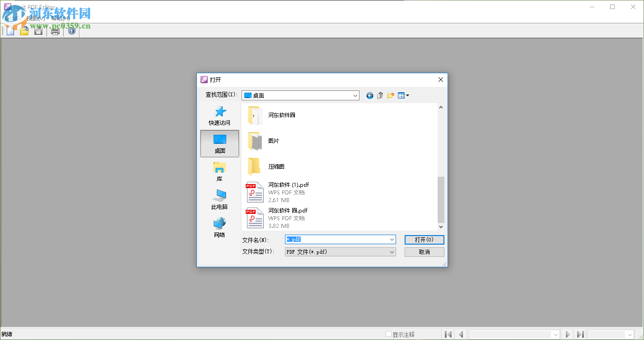Open the About info icon
The image size is (644, 340).
tap(71, 31)
